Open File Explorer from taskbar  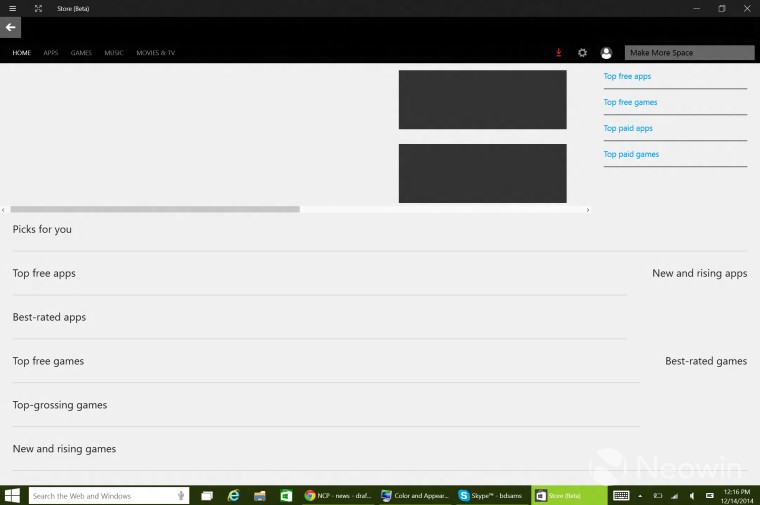[260, 496]
